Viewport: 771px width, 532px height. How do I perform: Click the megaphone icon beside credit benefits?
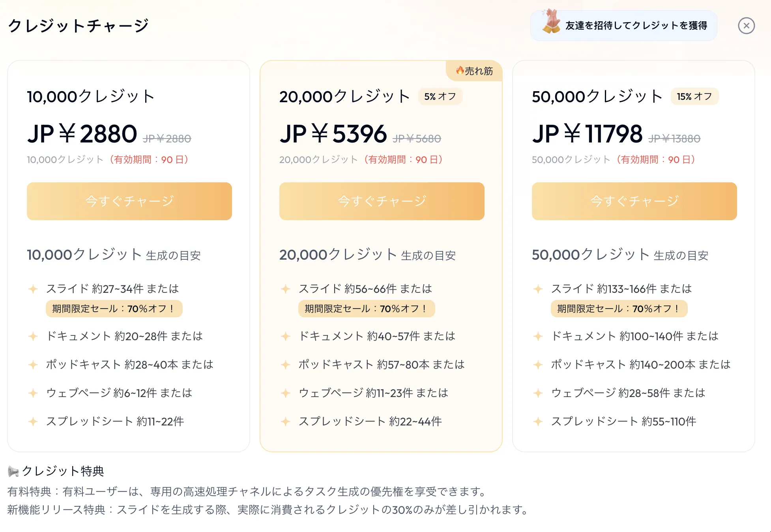tap(13, 471)
